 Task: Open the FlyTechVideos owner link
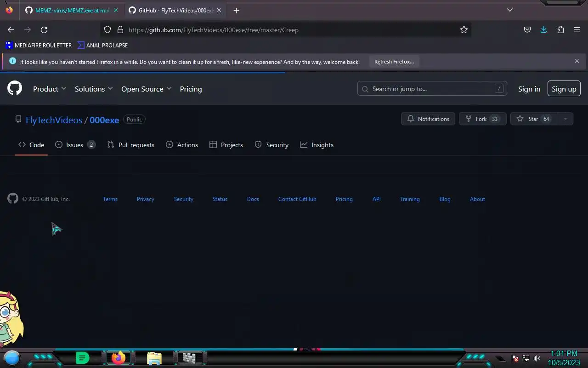click(54, 120)
